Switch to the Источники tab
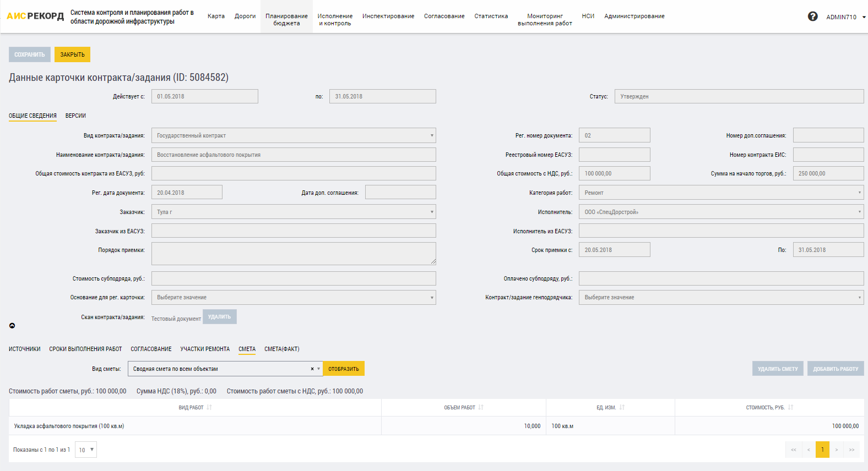 pyautogui.click(x=25, y=349)
